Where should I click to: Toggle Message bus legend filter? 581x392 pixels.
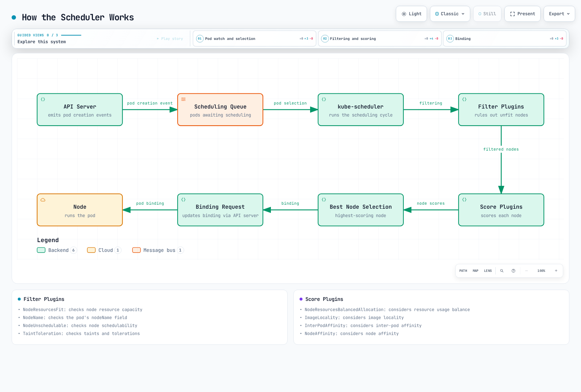pos(158,250)
